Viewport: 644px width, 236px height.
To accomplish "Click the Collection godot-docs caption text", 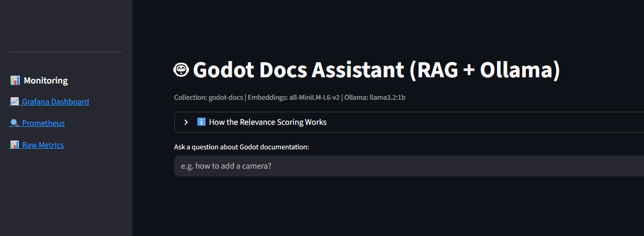I will point(290,98).
